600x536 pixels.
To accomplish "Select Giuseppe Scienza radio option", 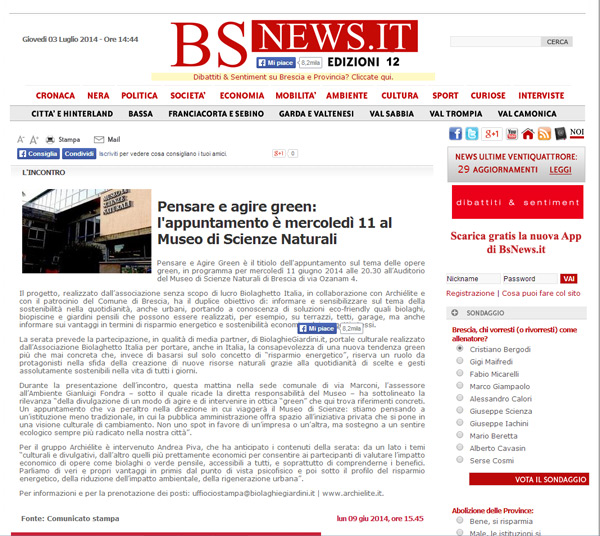I will coord(460,410).
